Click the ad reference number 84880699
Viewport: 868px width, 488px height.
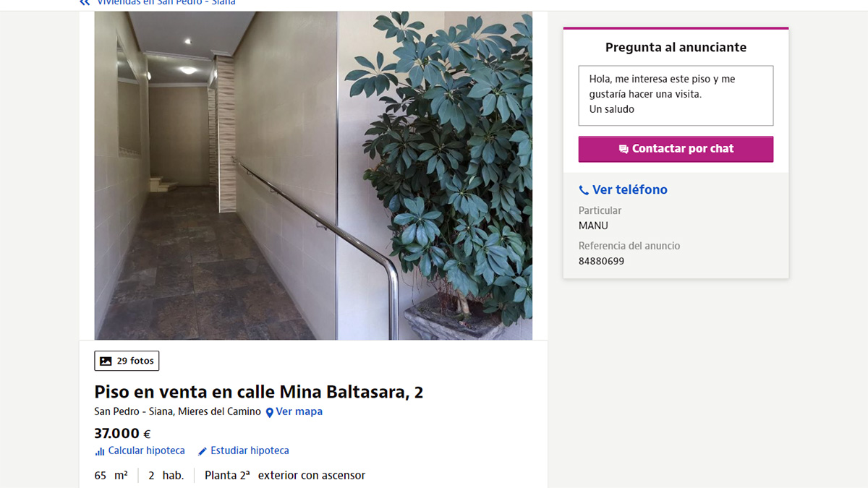601,261
